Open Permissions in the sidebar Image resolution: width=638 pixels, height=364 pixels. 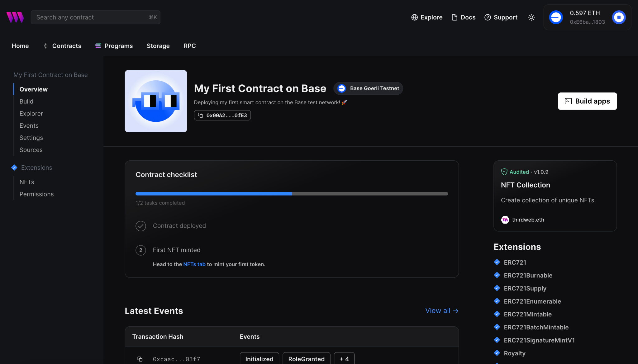pyautogui.click(x=36, y=194)
